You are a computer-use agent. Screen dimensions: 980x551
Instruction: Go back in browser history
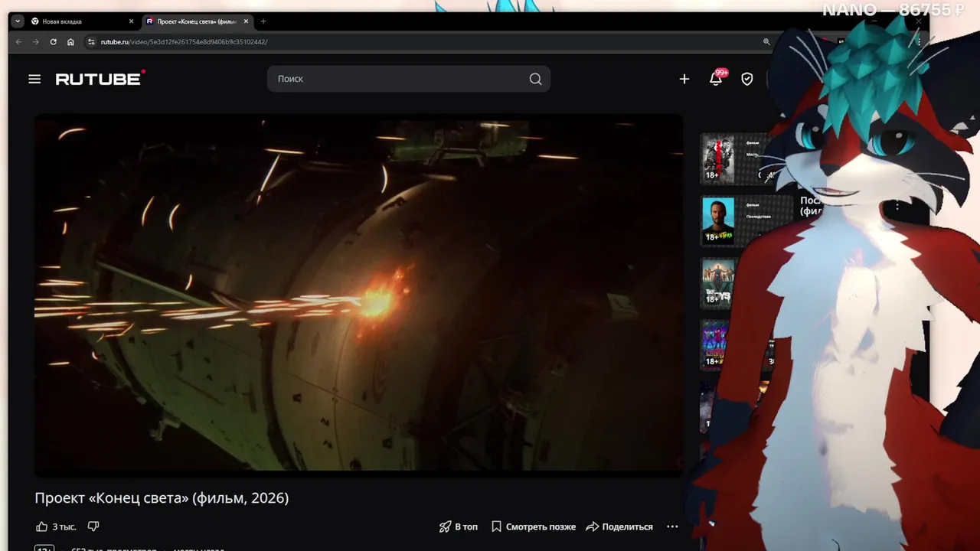(18, 41)
